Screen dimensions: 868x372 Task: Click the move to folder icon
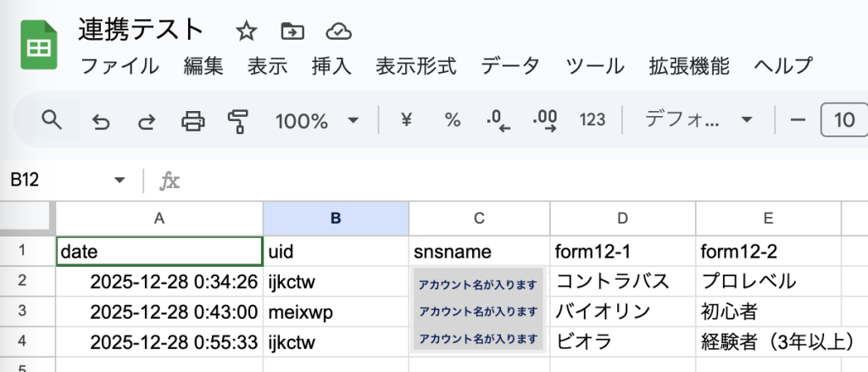pyautogui.click(x=292, y=32)
